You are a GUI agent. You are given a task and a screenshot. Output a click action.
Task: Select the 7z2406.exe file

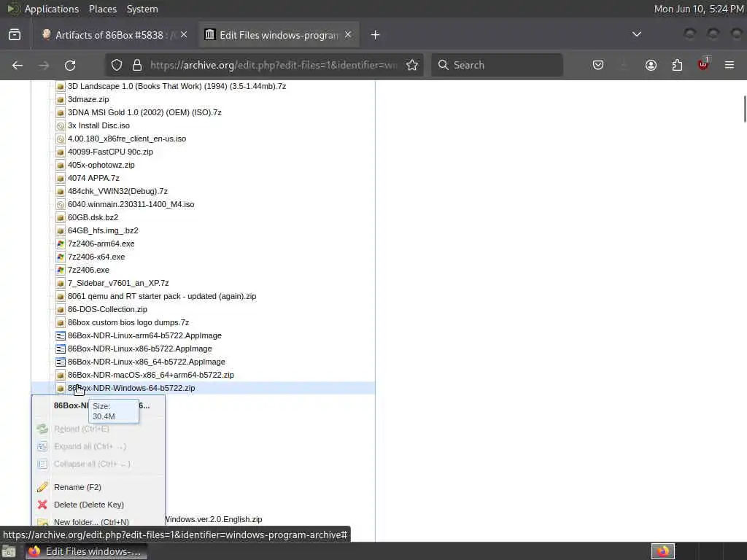point(88,270)
